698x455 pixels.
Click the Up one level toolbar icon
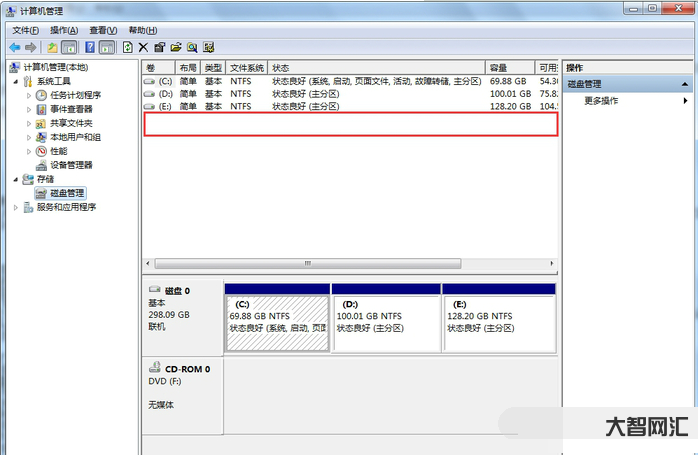click(x=53, y=47)
